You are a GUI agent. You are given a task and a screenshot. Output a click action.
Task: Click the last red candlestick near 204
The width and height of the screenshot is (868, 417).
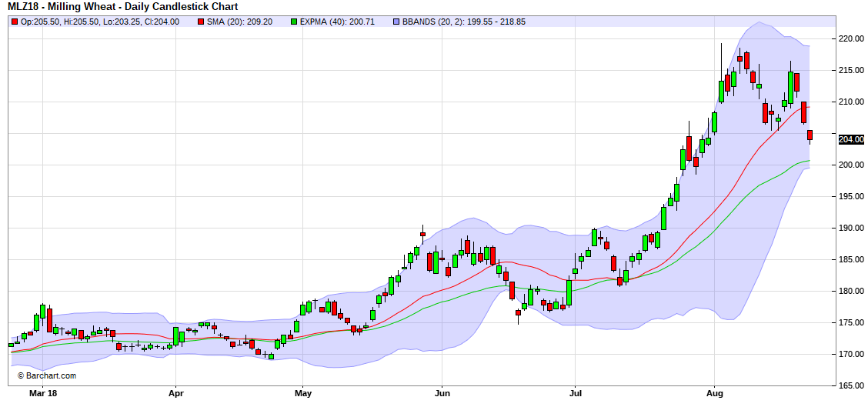pyautogui.click(x=810, y=135)
